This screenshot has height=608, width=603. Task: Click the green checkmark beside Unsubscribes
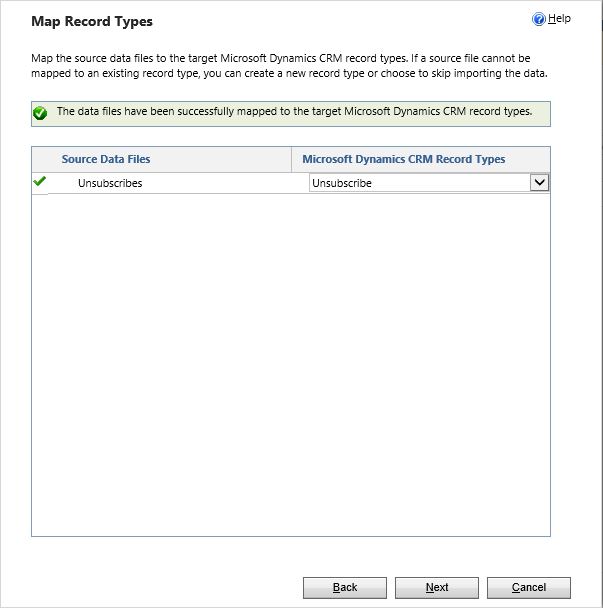(x=40, y=182)
